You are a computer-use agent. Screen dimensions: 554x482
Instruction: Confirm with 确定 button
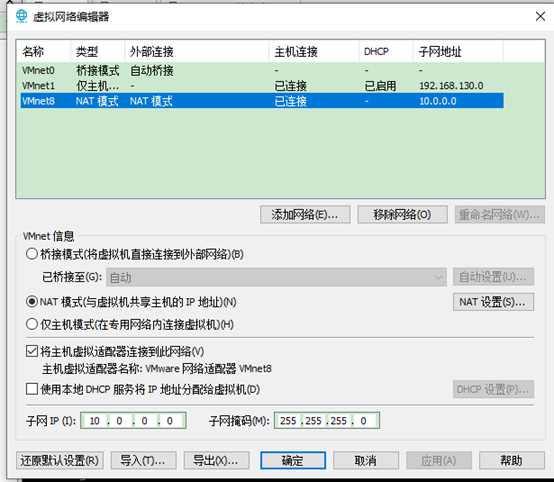tap(293, 460)
